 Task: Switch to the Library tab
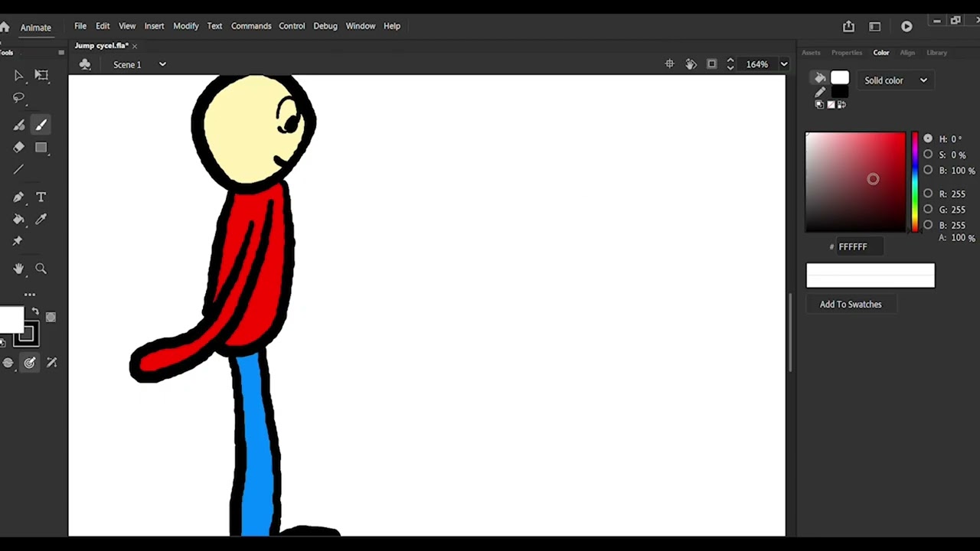(x=937, y=53)
